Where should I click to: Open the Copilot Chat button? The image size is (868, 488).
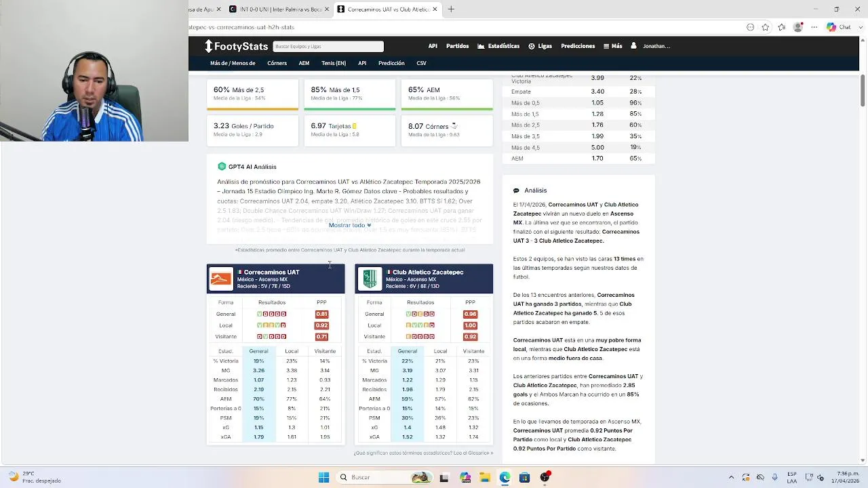(x=839, y=27)
